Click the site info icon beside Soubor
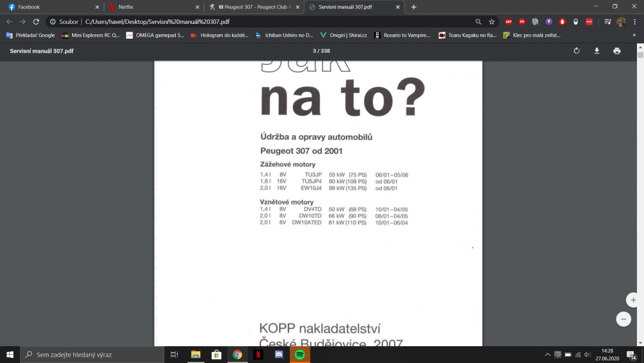644x363 pixels. pos(53,21)
